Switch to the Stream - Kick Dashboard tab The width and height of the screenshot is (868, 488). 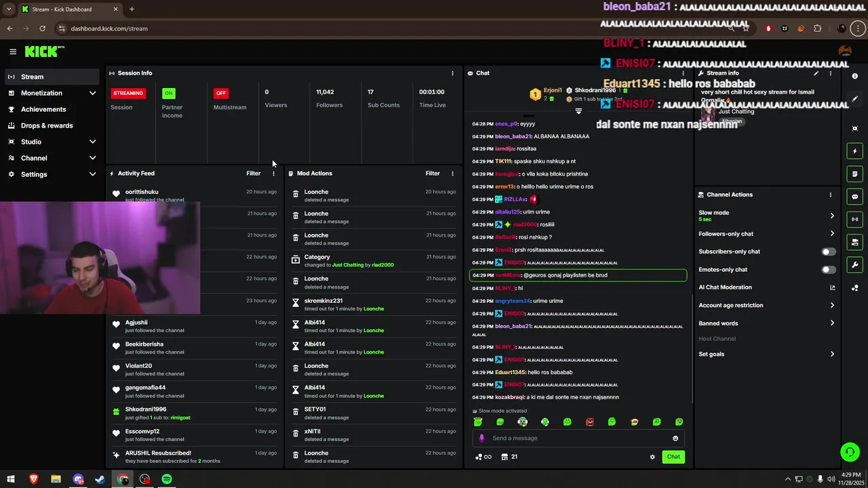(x=69, y=9)
